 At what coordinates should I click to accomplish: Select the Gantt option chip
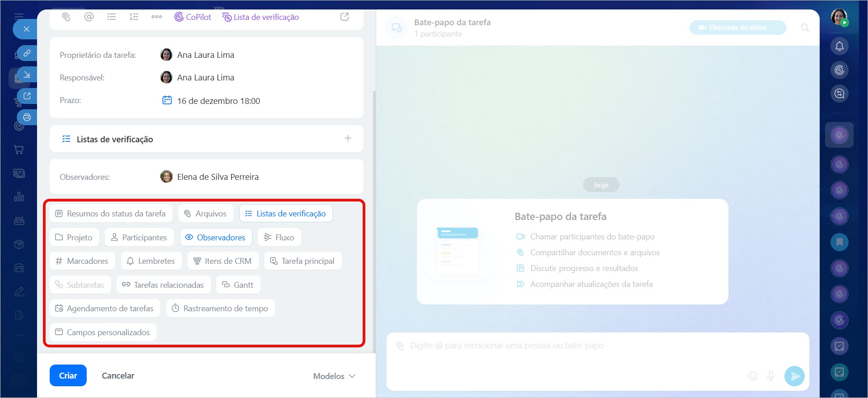coord(238,285)
